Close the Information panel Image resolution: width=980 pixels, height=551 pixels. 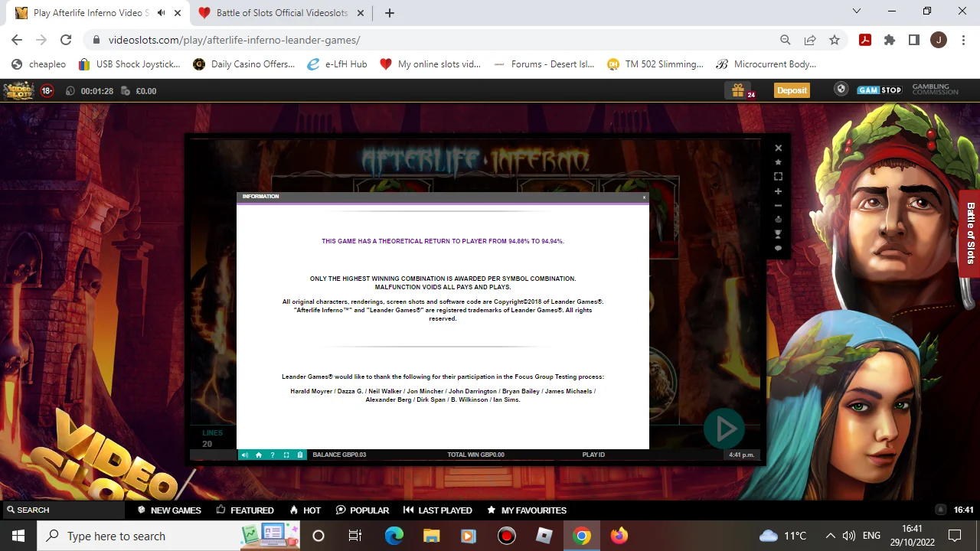(x=644, y=197)
